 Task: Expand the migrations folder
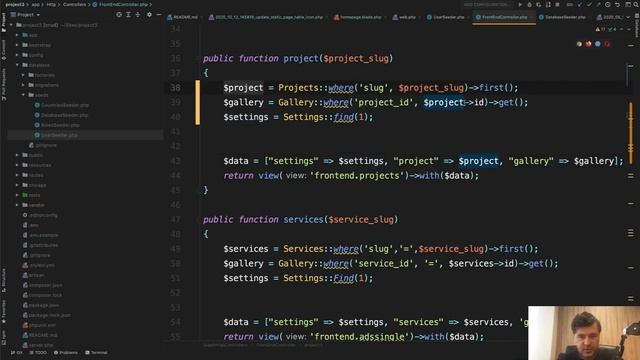pos(23,85)
